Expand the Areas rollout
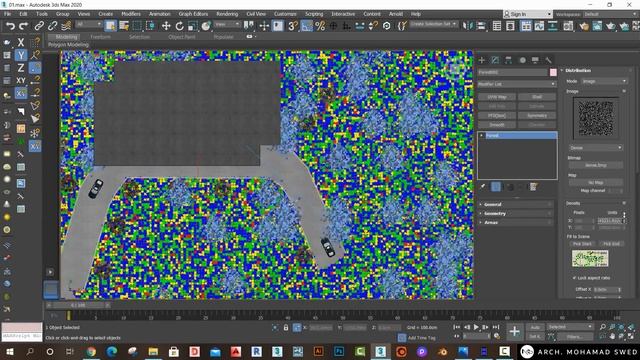This screenshot has width=640, height=360. [x=516, y=222]
